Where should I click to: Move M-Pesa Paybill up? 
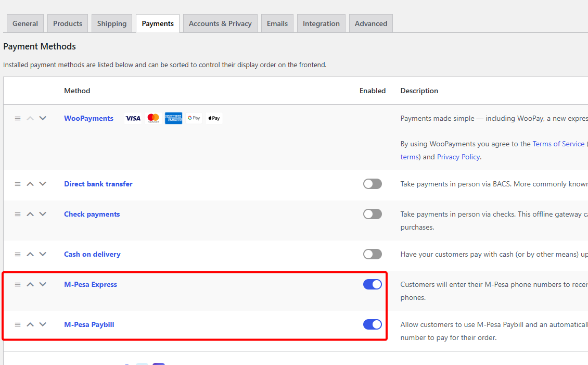click(x=30, y=324)
